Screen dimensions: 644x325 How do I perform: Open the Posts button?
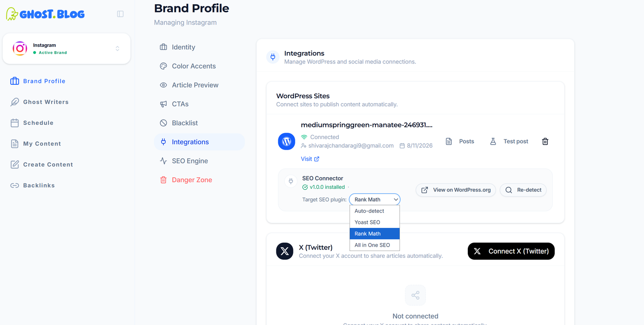click(460, 141)
